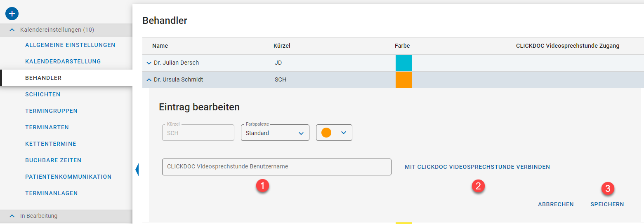
Task: Go to Kalenderdarstellung settings
Action: tap(63, 61)
